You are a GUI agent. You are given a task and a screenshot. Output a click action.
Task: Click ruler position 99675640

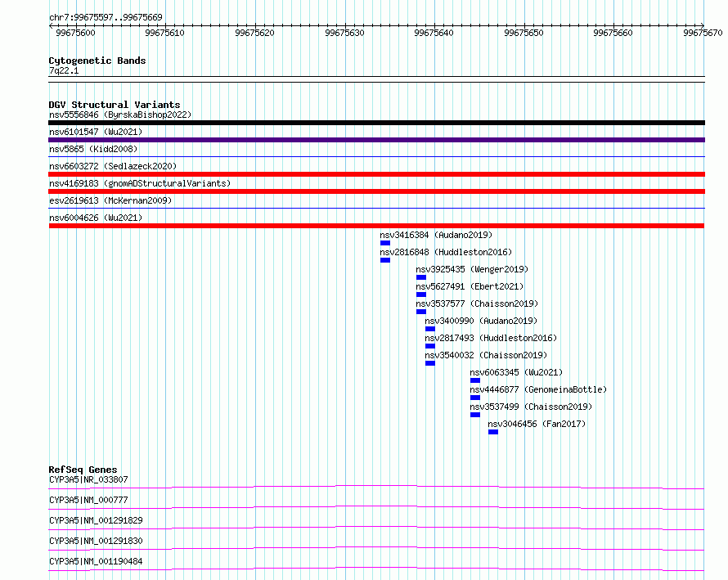point(434,33)
